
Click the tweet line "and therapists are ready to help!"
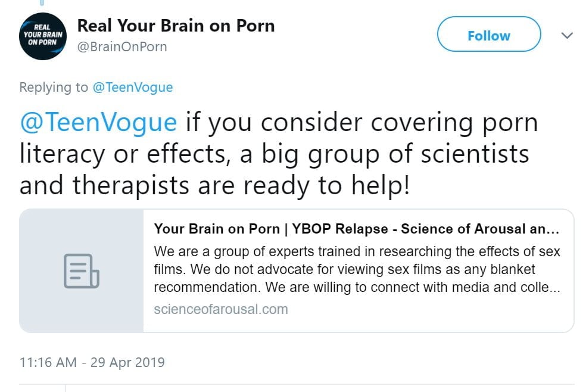pos(214,185)
